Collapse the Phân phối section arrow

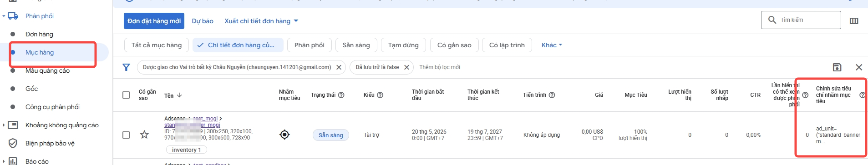4,16
